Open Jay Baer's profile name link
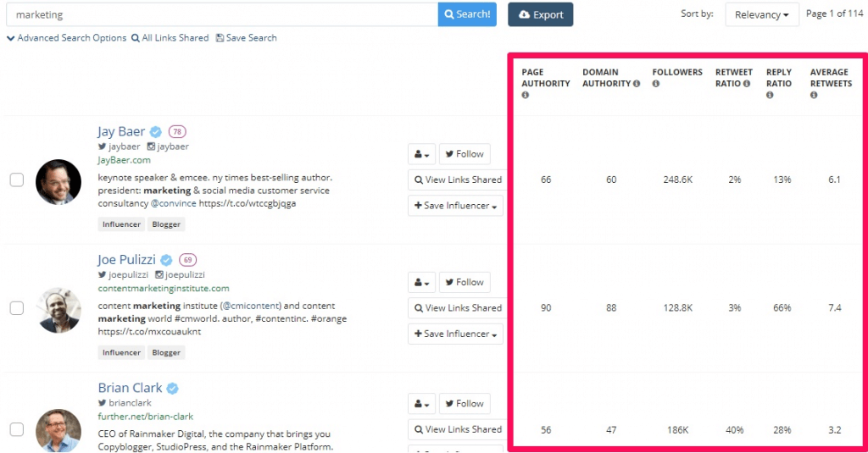The width and height of the screenshot is (868, 453). click(x=121, y=131)
